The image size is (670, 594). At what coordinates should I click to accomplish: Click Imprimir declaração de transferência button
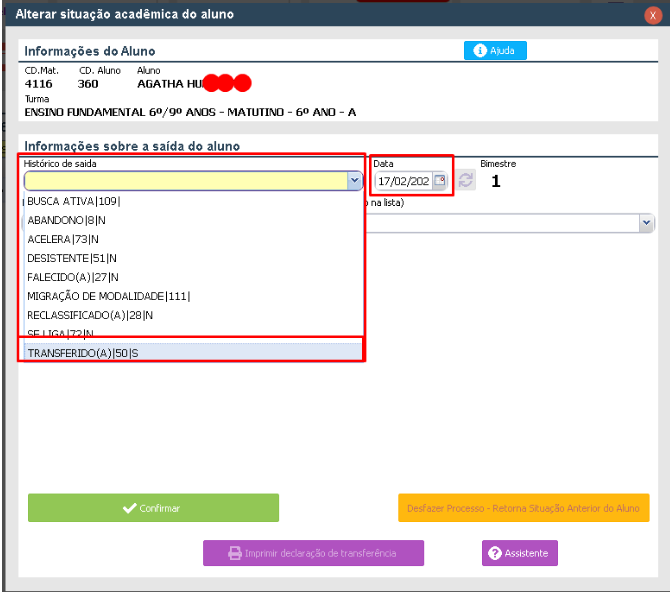[x=313, y=553]
